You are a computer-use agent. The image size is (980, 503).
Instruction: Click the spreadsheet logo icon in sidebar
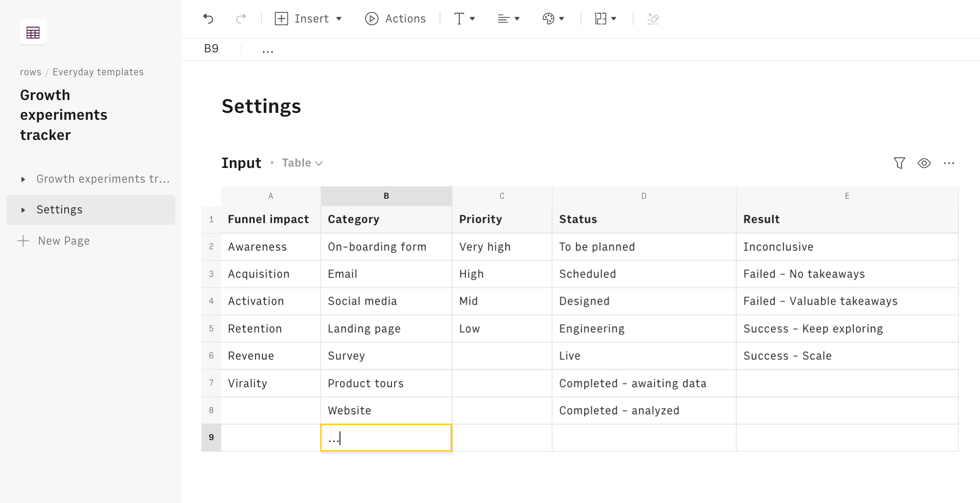tap(33, 33)
